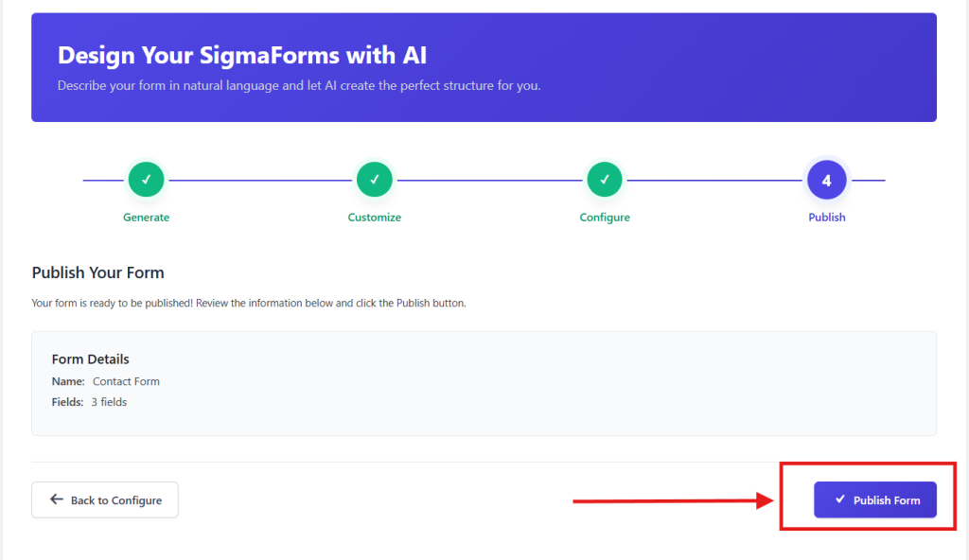Click the Publish step label
The width and height of the screenshot is (969, 560).
point(826,217)
